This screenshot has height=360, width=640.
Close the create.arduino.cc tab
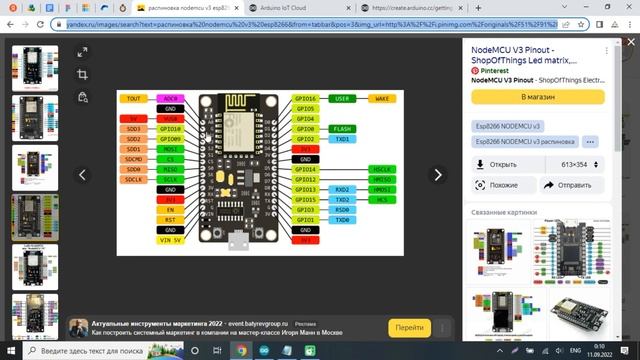click(x=461, y=8)
